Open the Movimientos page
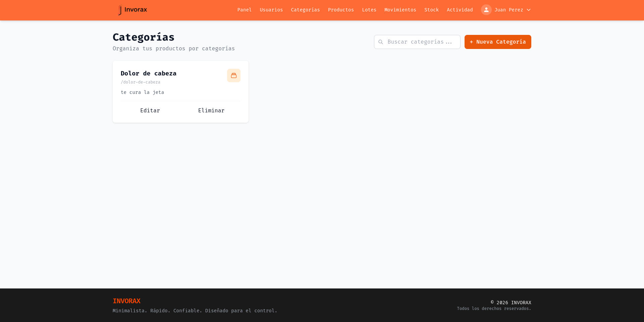This screenshot has width=644, height=322. click(x=400, y=10)
